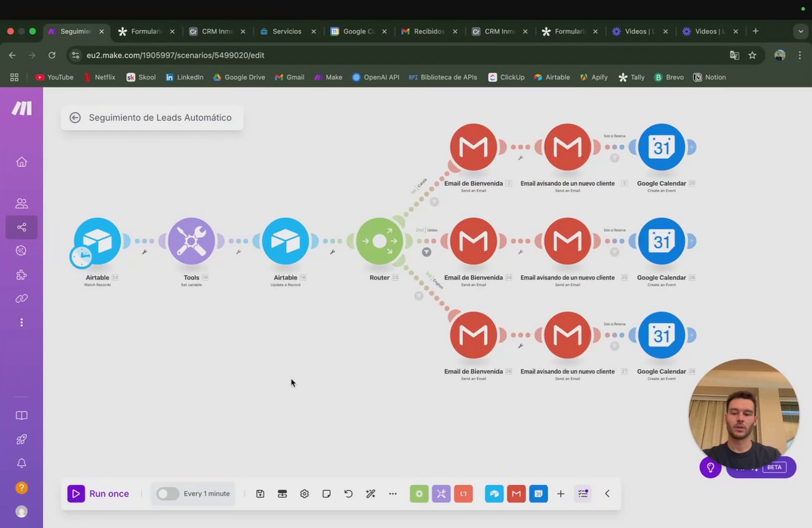Select the Google Calendar favorite in toolbar
The width and height of the screenshot is (812, 528).
pos(539,494)
